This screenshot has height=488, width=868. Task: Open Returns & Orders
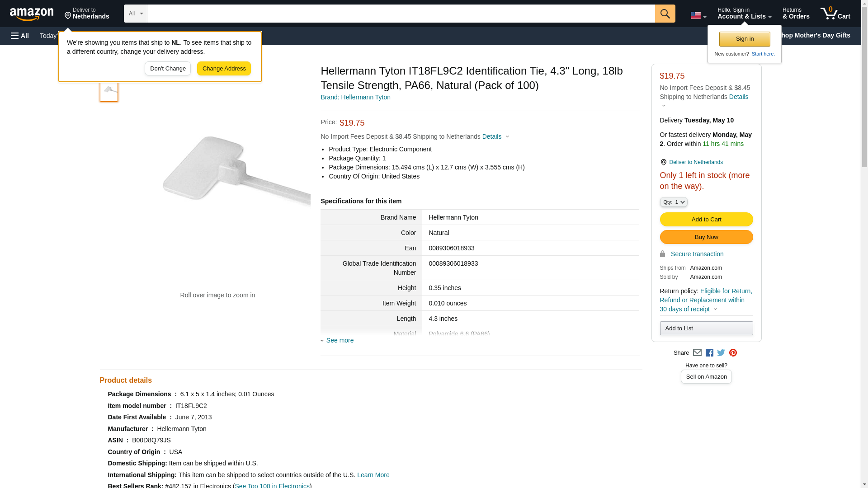(796, 14)
